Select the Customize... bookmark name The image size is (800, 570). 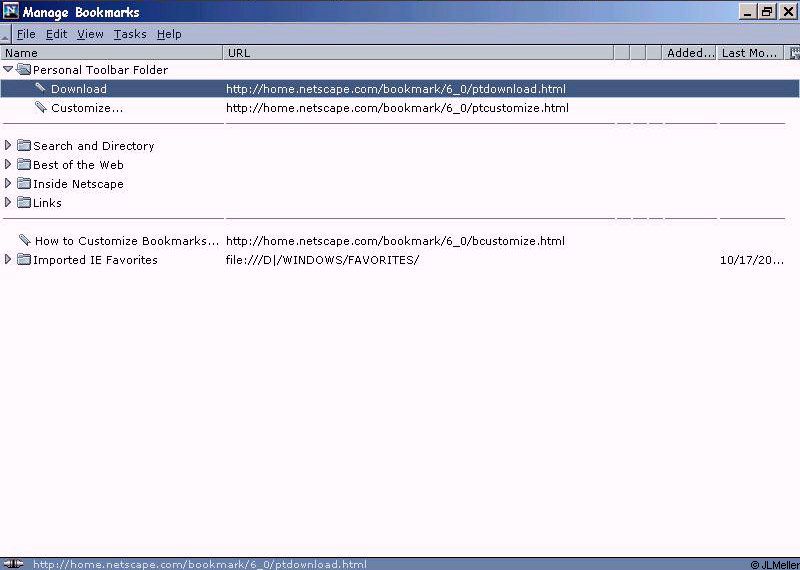click(x=87, y=108)
